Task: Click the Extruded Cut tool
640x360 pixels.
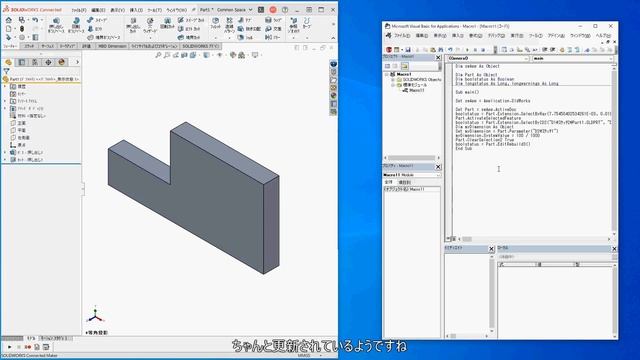Action: tap(133, 25)
